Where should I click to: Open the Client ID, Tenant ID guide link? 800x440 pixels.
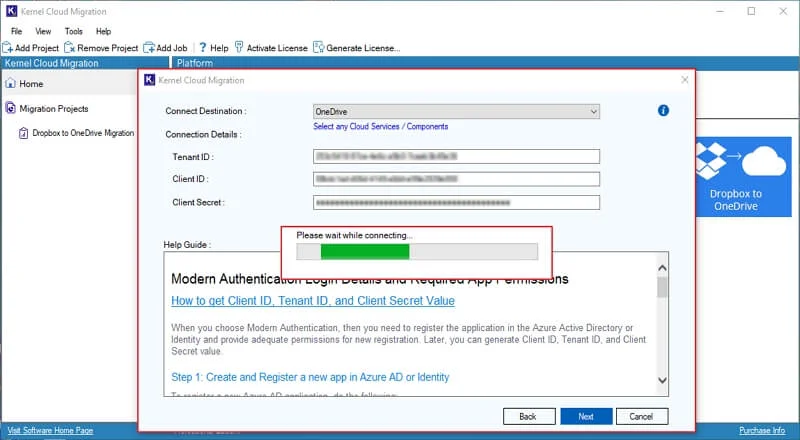pyautogui.click(x=313, y=301)
